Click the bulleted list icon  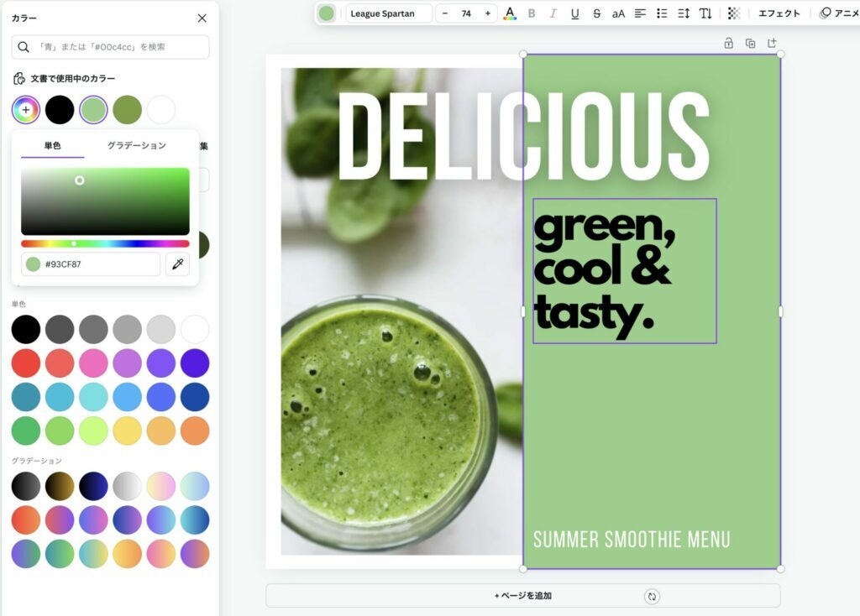(662, 13)
